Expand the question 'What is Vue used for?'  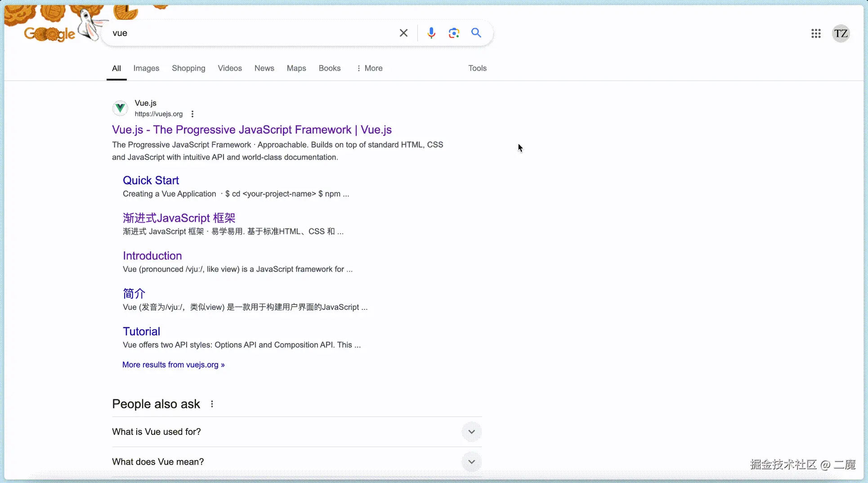[x=471, y=431]
